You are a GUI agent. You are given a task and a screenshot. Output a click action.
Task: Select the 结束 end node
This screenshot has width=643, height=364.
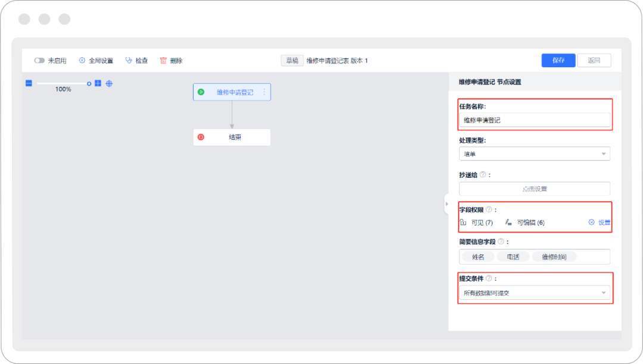pos(232,137)
